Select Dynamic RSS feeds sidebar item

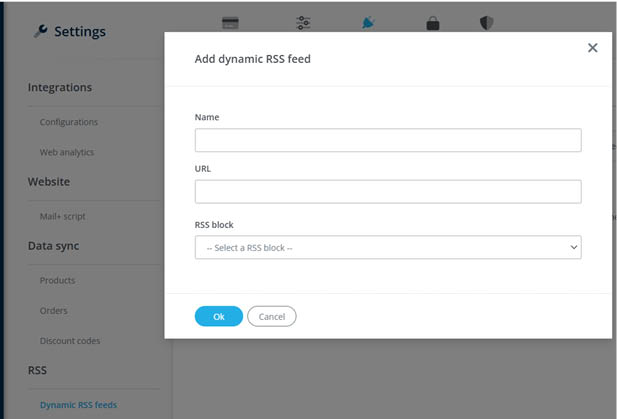coord(78,405)
